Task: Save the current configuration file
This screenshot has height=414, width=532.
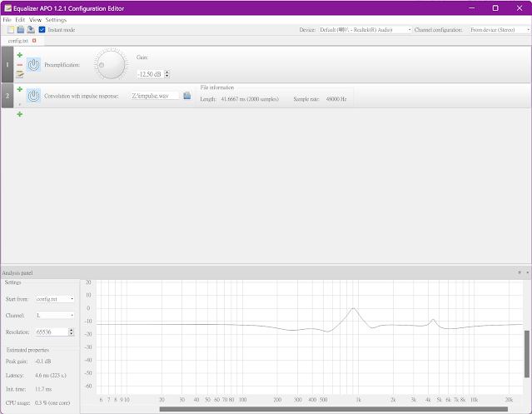Action: click(31, 30)
